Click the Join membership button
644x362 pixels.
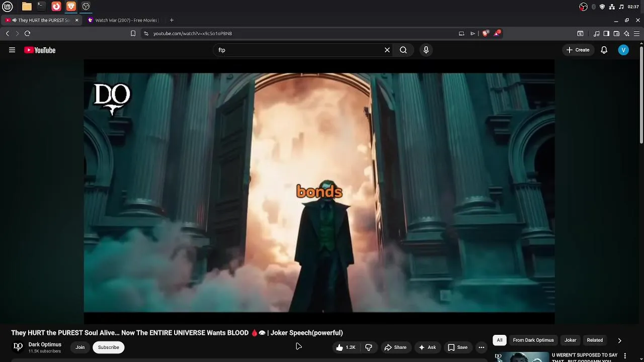(x=80, y=347)
